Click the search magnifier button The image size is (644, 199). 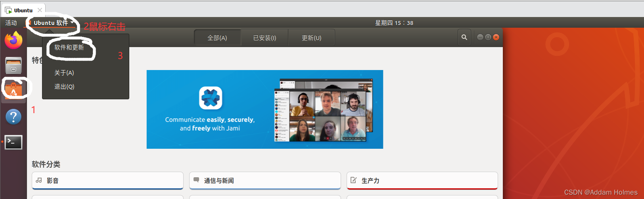pos(464,37)
